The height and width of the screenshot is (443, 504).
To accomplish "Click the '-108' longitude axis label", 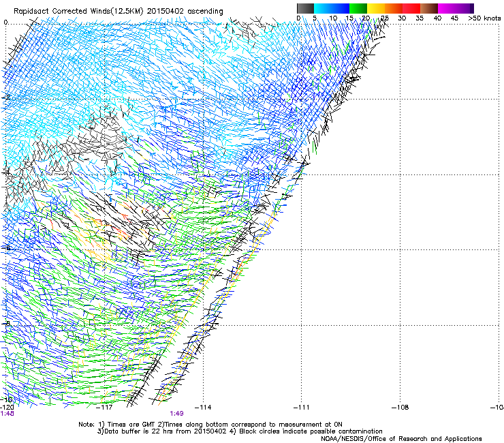I will pyautogui.click(x=400, y=408).
